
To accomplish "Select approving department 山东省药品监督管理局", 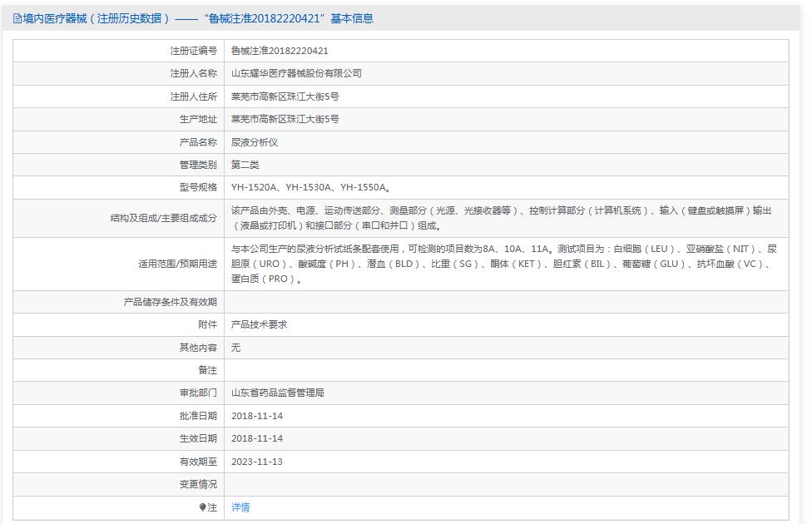I will (278, 393).
